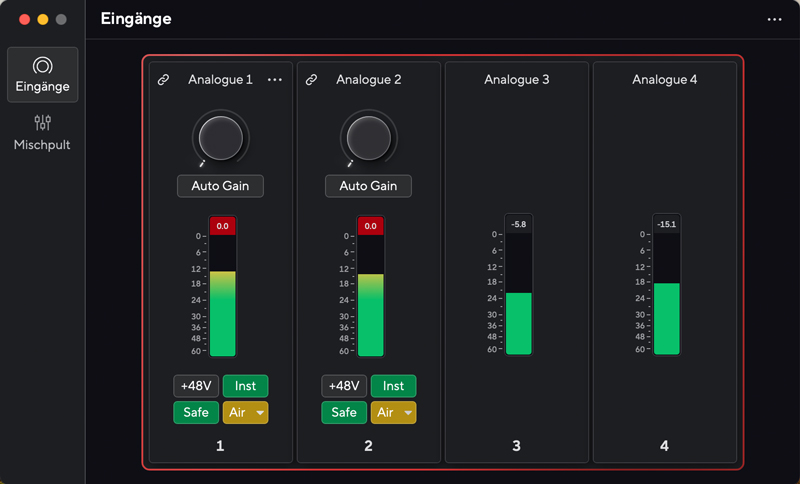Click the Eingänge window title
Viewport: 800px width, 484px height.
coord(136,19)
